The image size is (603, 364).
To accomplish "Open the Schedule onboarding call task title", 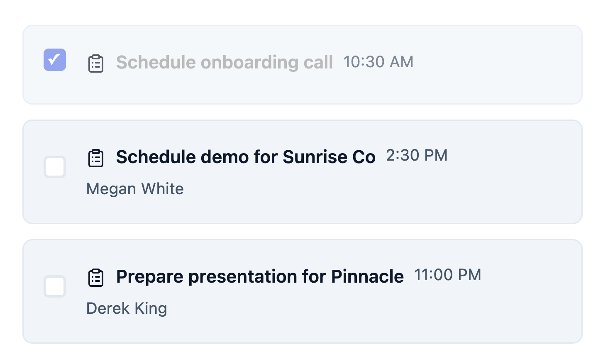I will coord(224,62).
